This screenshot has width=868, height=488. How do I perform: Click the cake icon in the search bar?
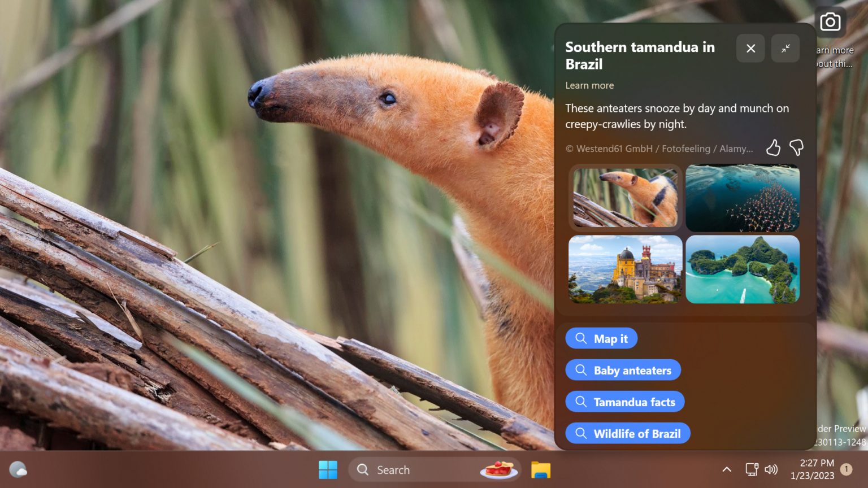(x=498, y=469)
